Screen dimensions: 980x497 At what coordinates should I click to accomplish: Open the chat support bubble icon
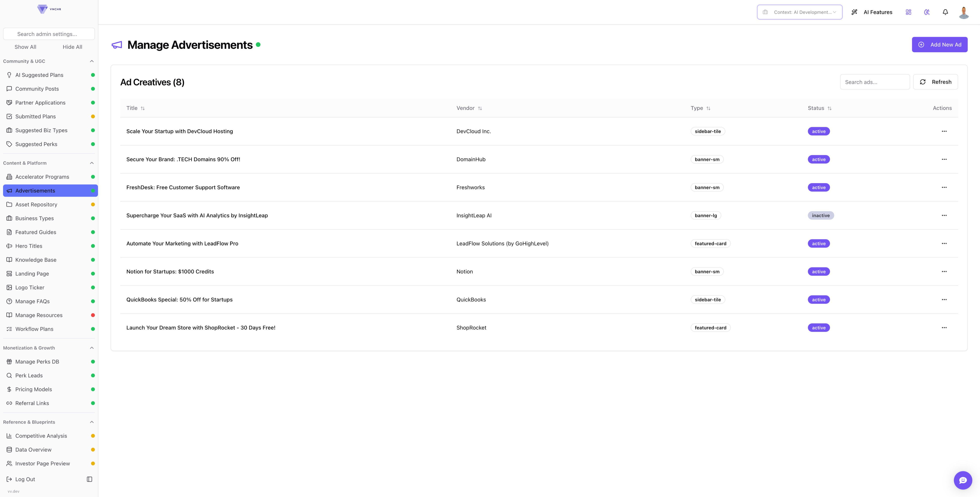click(x=963, y=480)
